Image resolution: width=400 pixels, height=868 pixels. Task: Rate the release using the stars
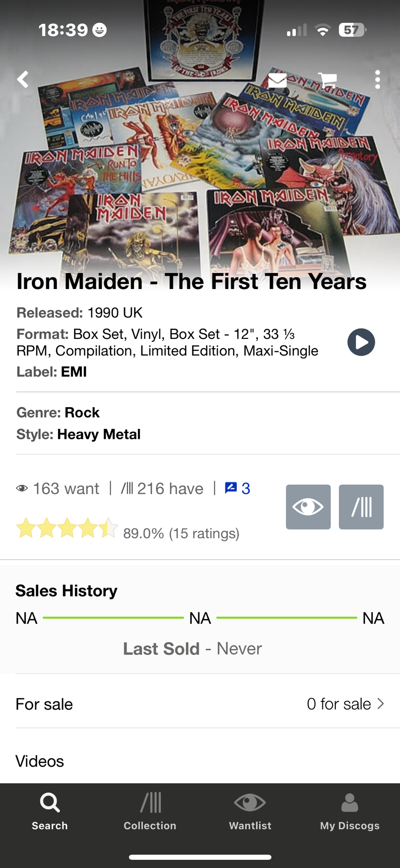67,529
